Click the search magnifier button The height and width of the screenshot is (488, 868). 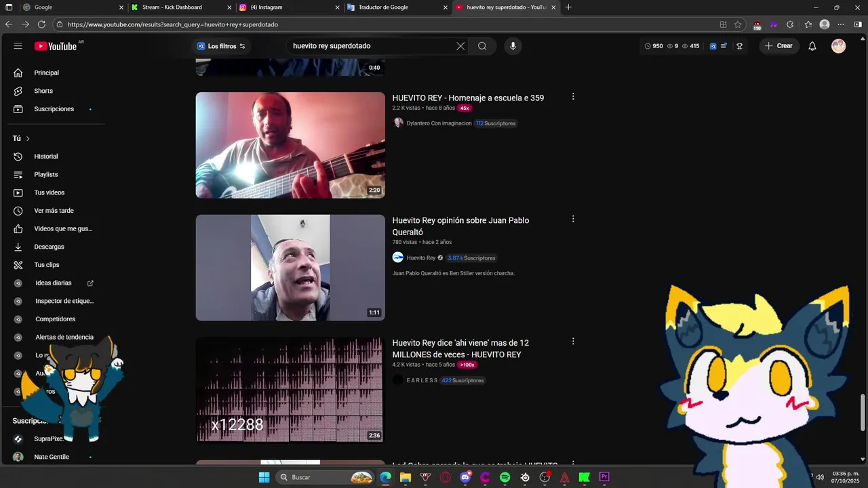pos(482,46)
